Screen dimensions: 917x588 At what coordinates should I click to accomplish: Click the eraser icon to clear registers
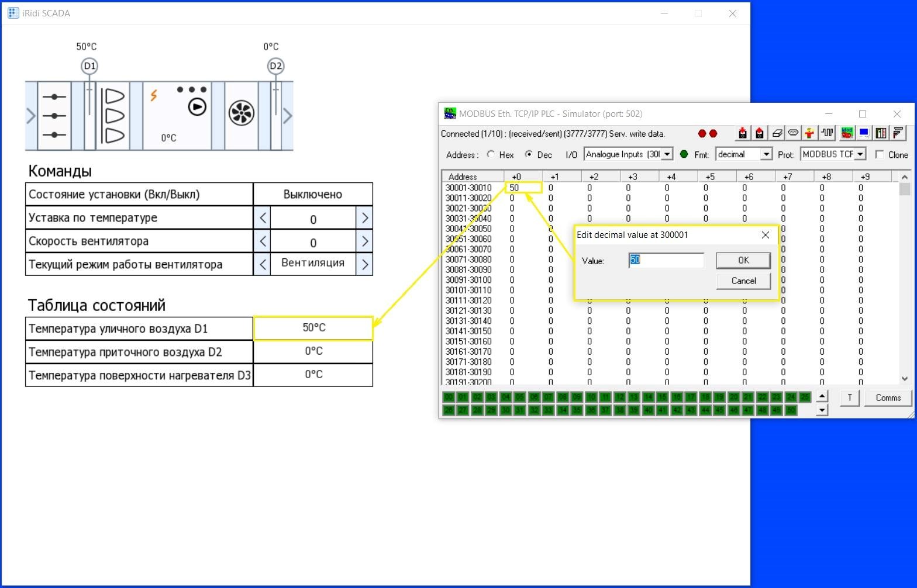tap(777, 133)
